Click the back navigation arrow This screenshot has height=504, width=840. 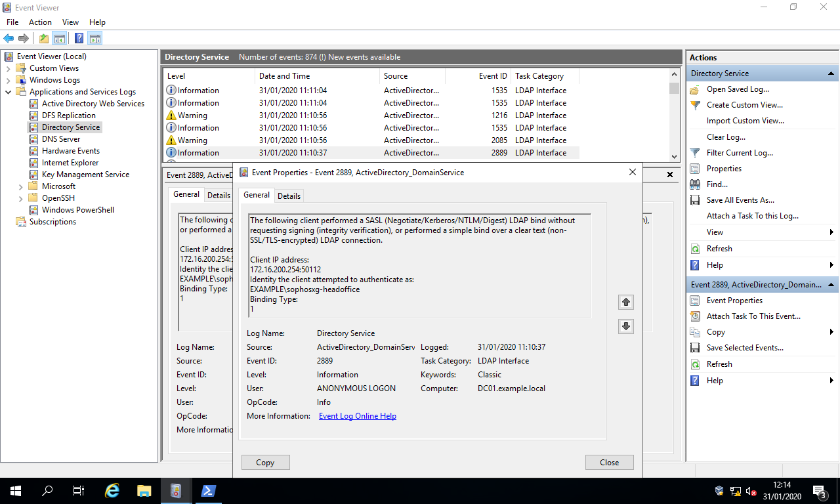(8, 38)
